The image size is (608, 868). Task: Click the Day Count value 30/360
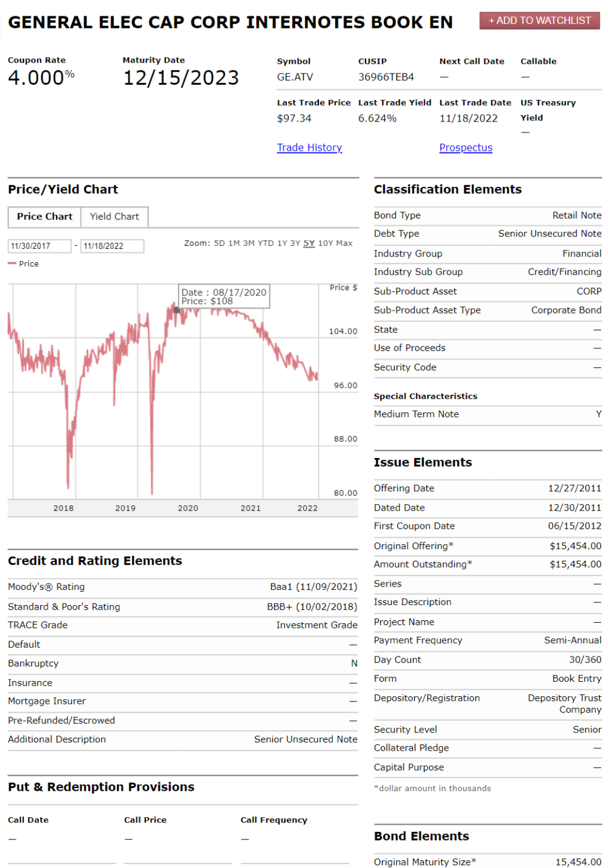[585, 660]
